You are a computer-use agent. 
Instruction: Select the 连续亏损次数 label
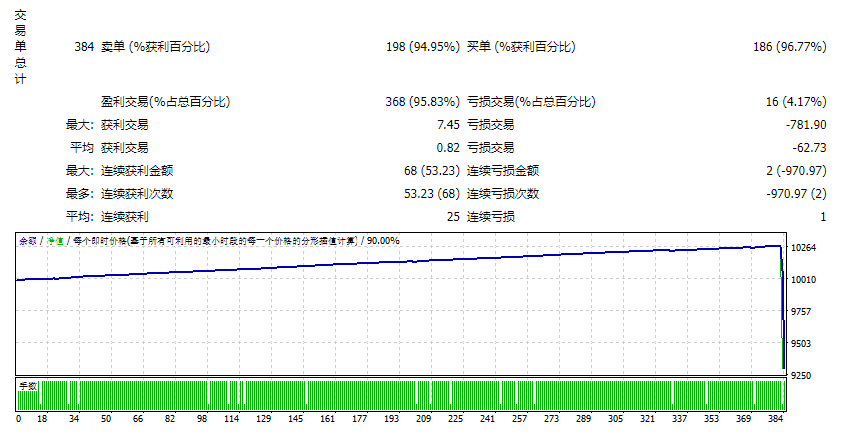point(503,193)
